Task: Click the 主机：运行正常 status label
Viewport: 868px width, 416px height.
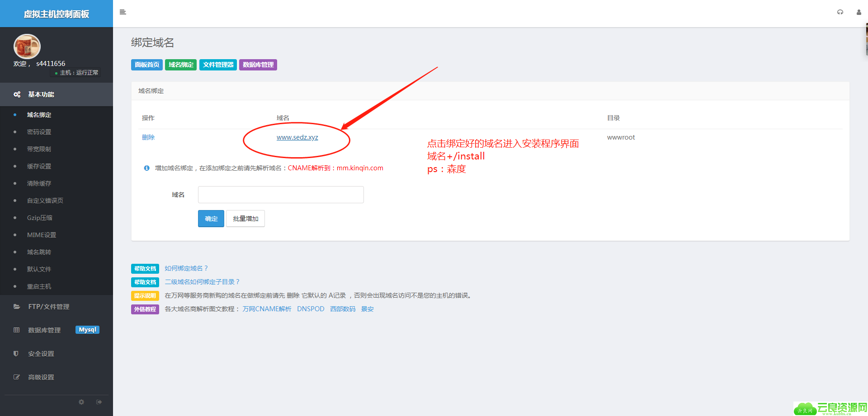Action: point(76,72)
